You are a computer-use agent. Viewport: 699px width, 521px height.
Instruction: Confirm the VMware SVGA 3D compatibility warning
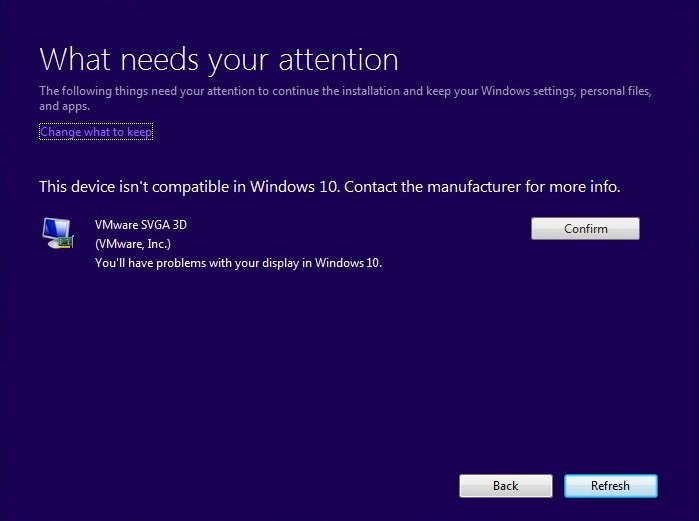click(x=585, y=229)
